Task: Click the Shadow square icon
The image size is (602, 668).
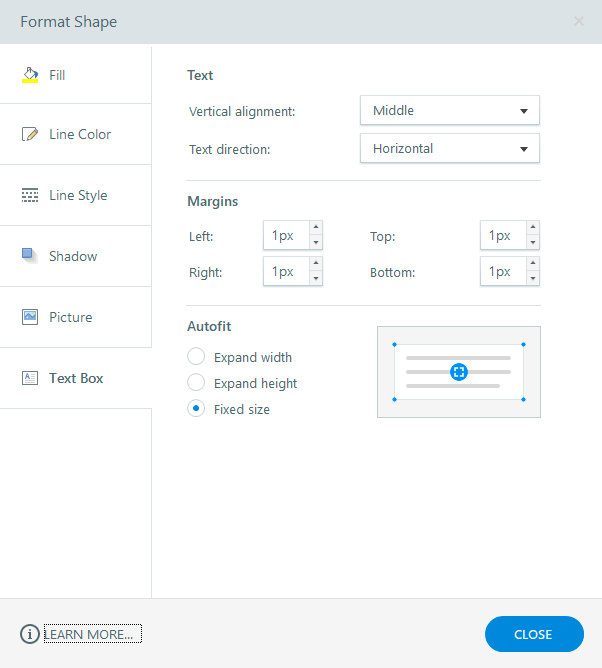Action: pyautogui.click(x=30, y=256)
